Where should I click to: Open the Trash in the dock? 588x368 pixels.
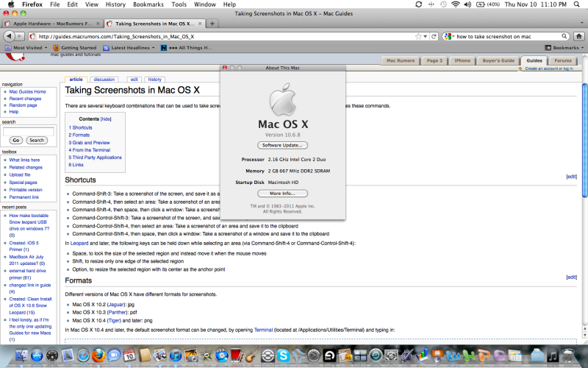click(568, 355)
